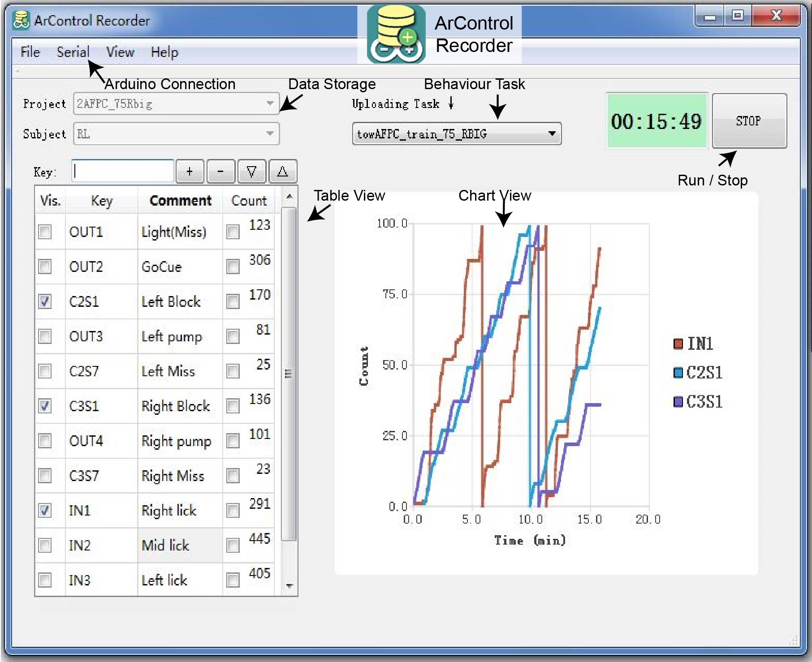The width and height of the screenshot is (812, 662).
Task: Check the Count checkbox for GoCue
Action: tap(233, 267)
